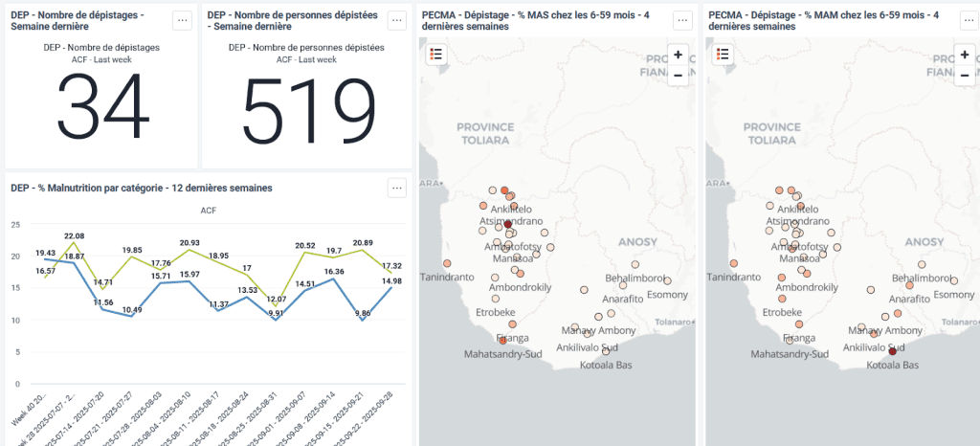Zoom in on the % MAS map
The width and height of the screenshot is (980, 446).
tap(679, 55)
